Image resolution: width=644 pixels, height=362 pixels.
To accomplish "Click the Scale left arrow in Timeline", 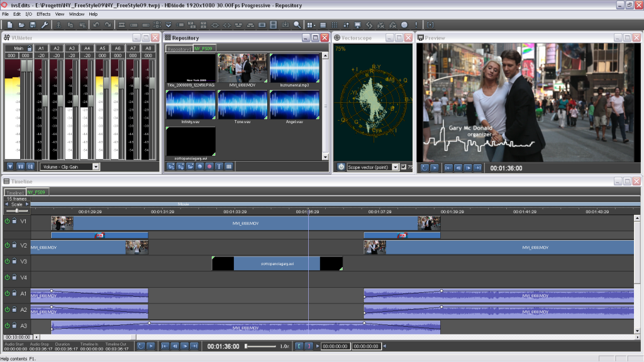I will click(x=6, y=204).
